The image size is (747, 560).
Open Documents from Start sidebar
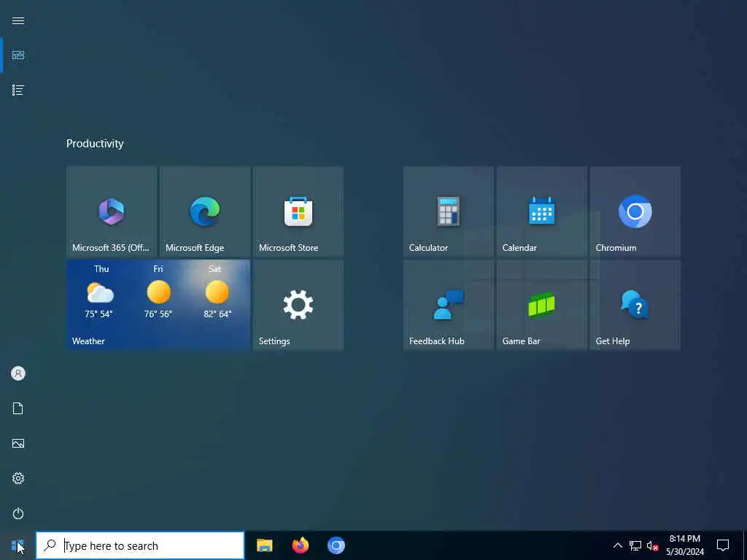(x=18, y=408)
